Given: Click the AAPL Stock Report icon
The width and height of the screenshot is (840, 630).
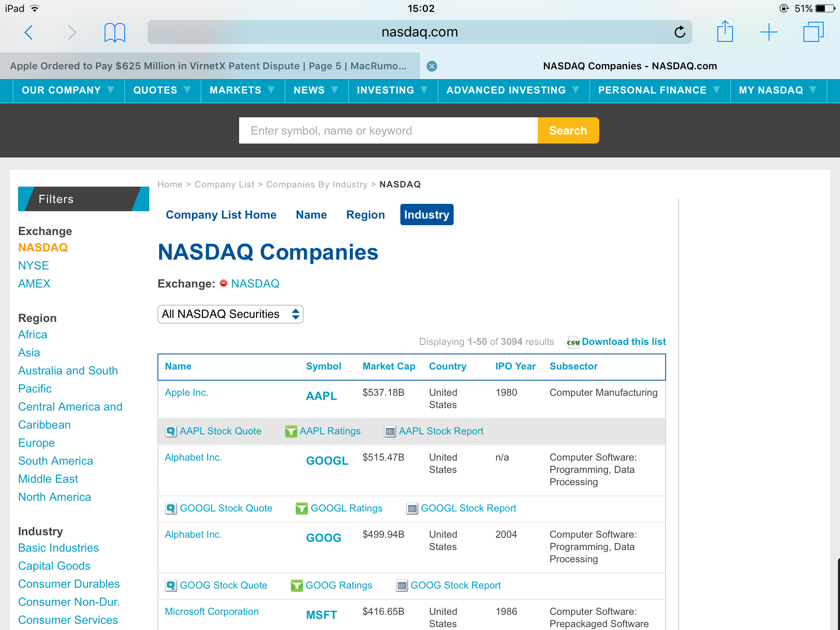Looking at the screenshot, I should [390, 431].
